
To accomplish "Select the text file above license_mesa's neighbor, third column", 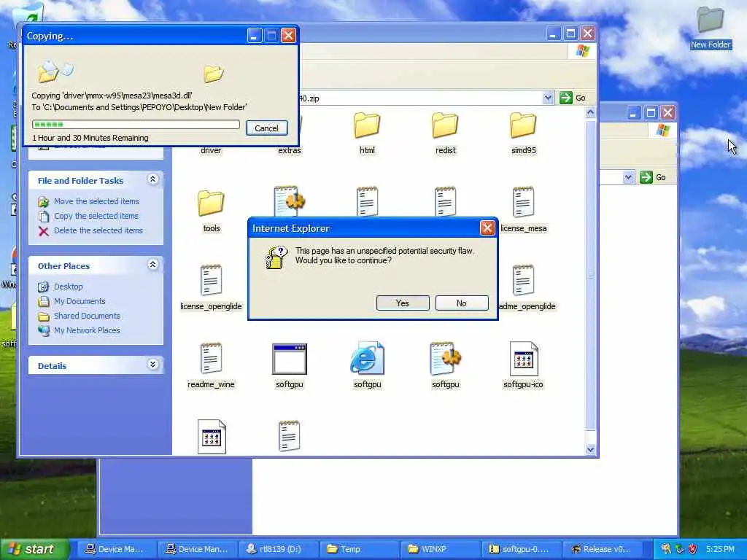I will click(367, 202).
